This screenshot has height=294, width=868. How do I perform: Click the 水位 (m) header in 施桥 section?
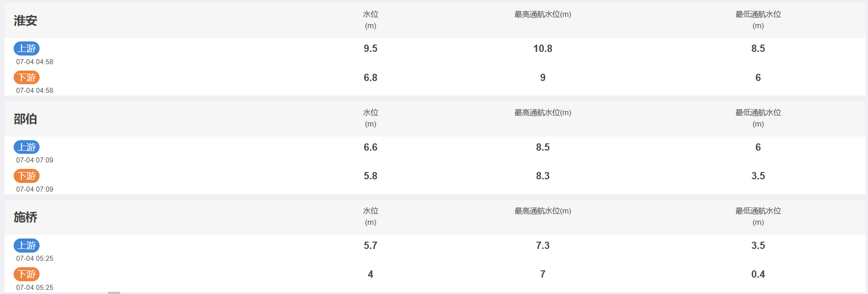click(371, 216)
